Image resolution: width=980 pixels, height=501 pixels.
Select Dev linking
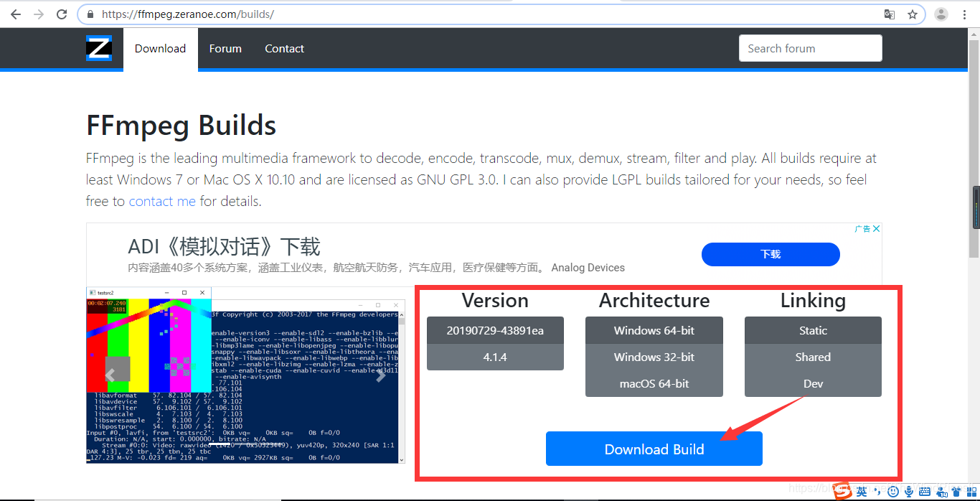tap(813, 383)
